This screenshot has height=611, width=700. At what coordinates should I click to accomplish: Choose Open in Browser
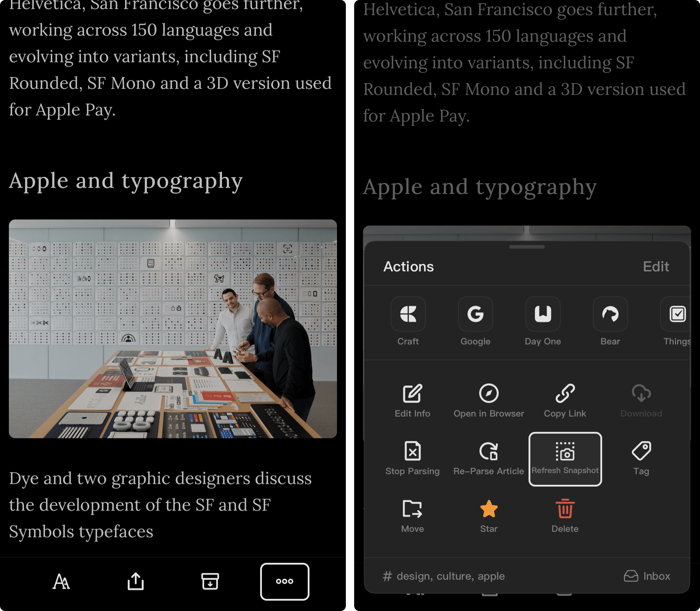click(x=489, y=401)
